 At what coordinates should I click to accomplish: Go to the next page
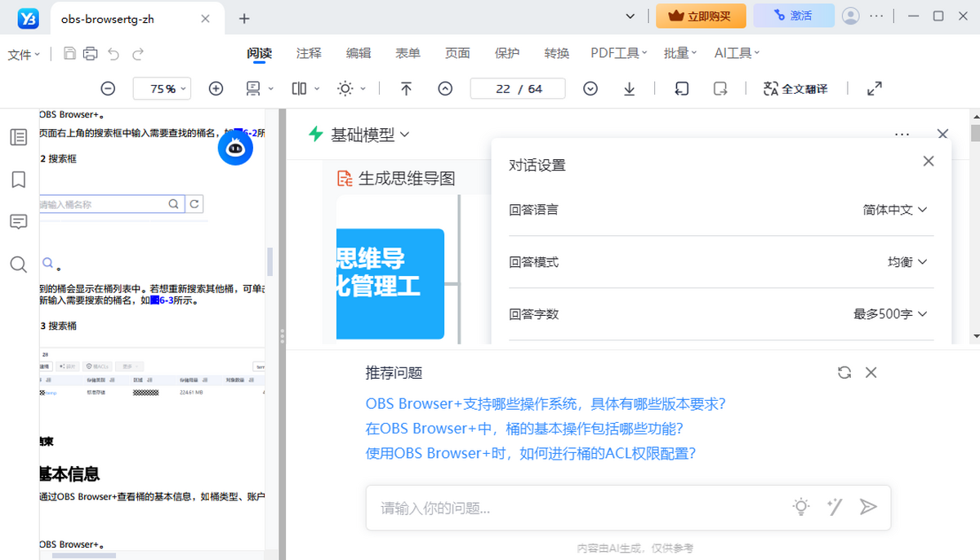click(x=590, y=89)
